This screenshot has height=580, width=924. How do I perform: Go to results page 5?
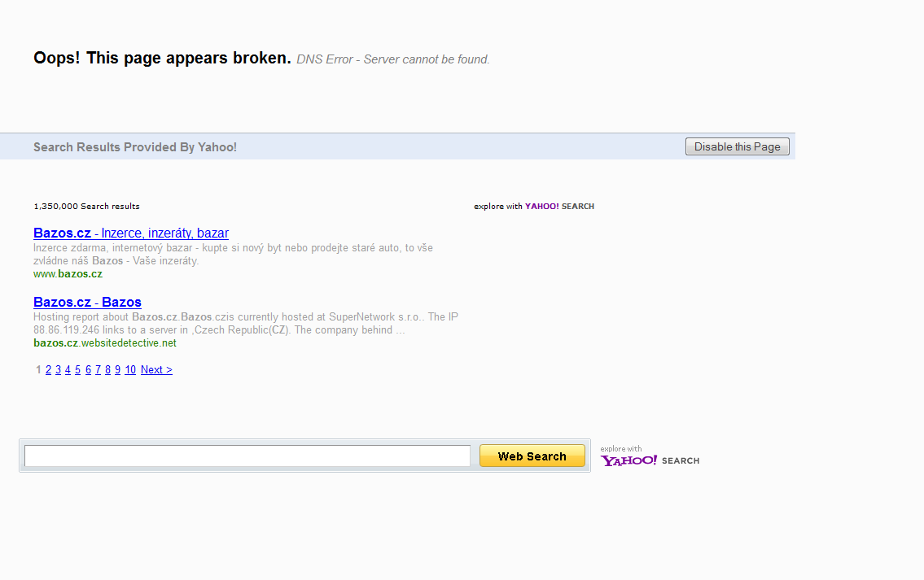(x=78, y=370)
